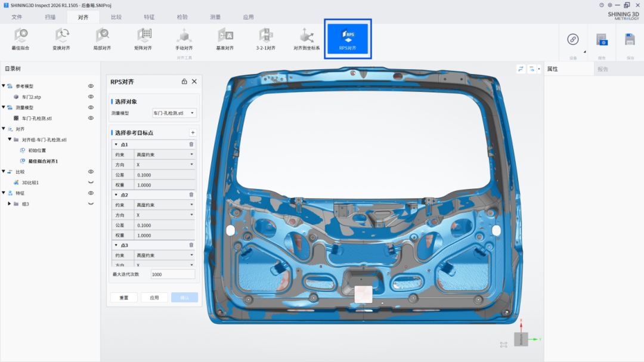The image size is (644, 362).
Task: Click the fit-to-view icon near the axis cube
Action: [503, 345]
